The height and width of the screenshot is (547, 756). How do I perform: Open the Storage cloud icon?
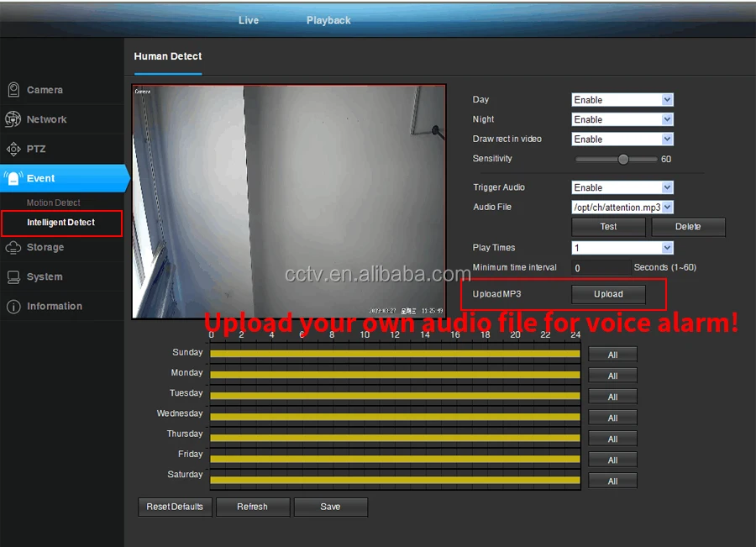point(13,247)
